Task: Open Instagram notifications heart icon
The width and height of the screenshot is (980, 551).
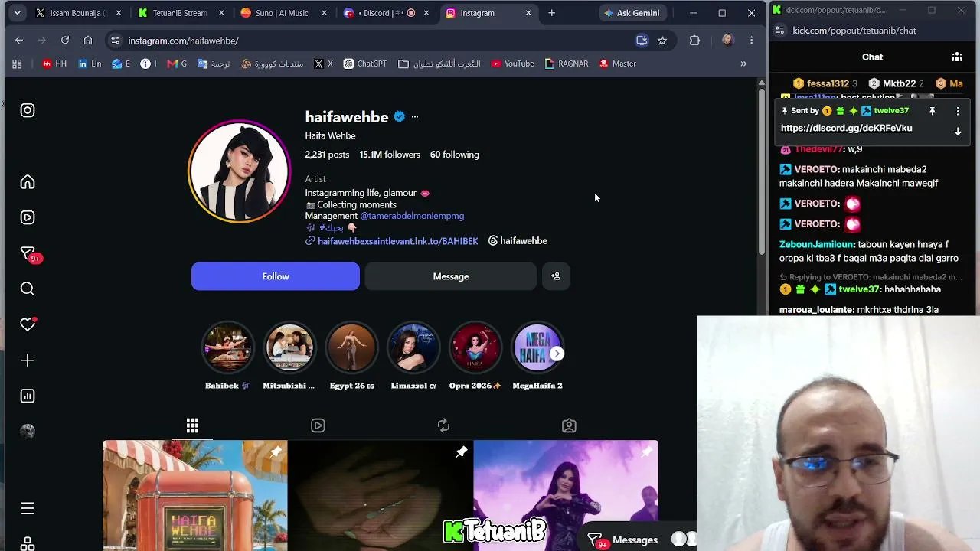Action: (x=28, y=324)
